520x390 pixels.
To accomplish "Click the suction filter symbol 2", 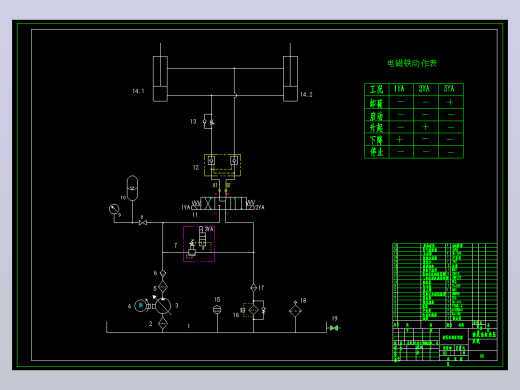I will 163,323.
